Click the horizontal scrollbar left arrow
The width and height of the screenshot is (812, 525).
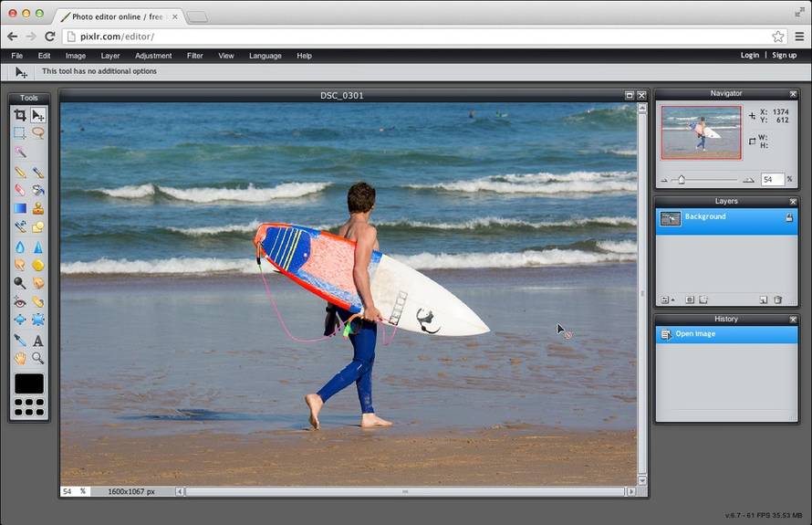coord(180,491)
